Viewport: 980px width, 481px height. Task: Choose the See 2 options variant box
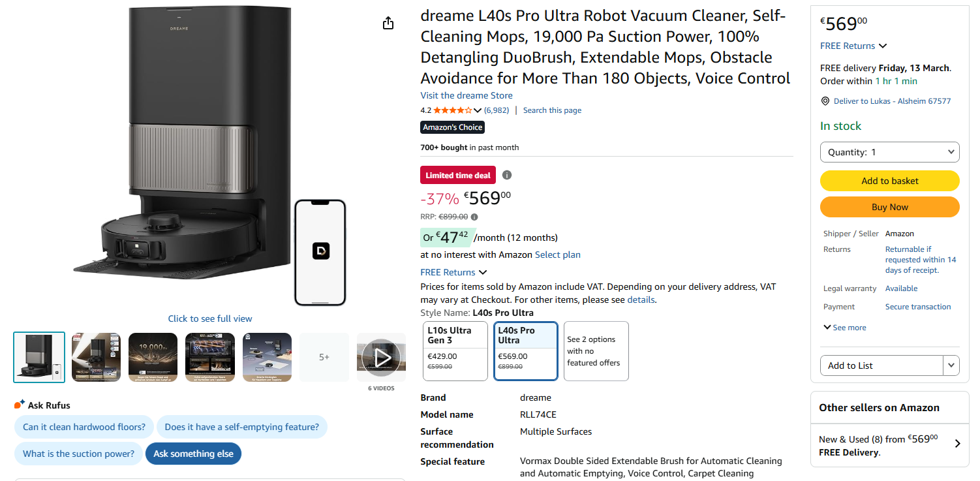tap(596, 350)
